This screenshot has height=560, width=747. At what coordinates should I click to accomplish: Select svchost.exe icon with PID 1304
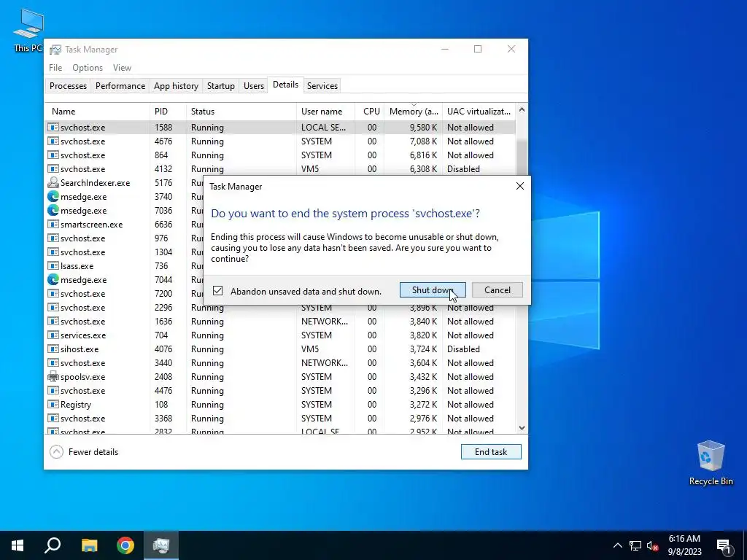[53, 252]
